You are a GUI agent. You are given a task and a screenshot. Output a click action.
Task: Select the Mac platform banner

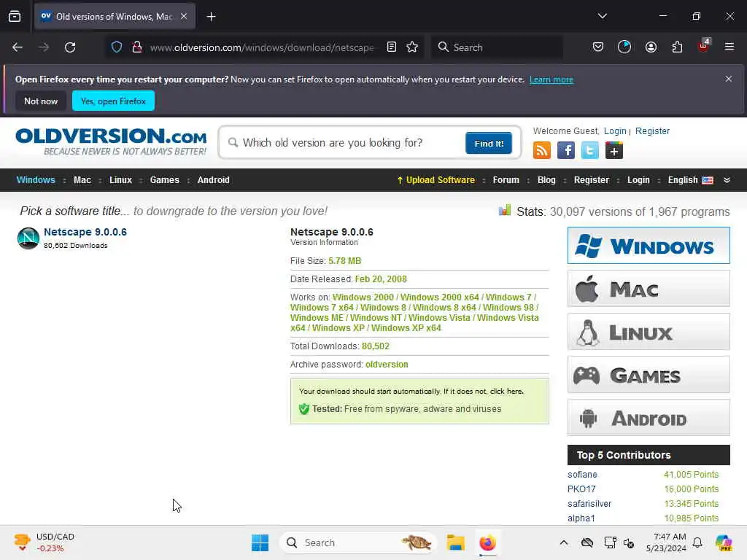click(649, 289)
